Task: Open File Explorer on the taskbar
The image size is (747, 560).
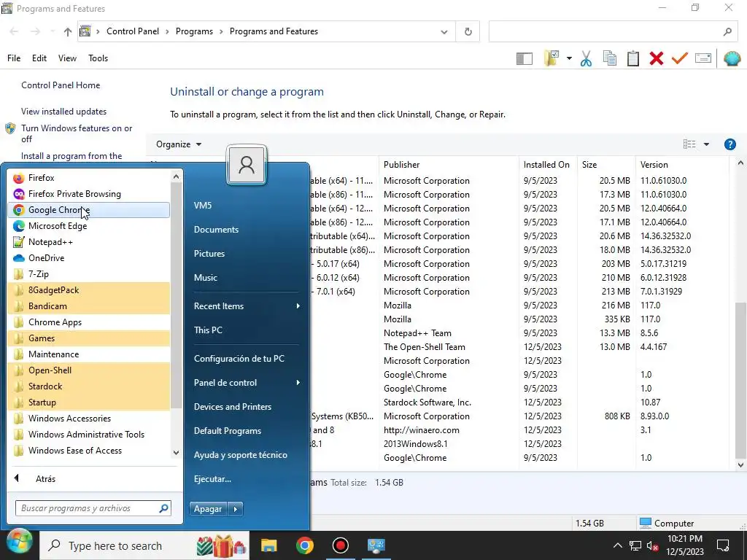Action: point(268,545)
